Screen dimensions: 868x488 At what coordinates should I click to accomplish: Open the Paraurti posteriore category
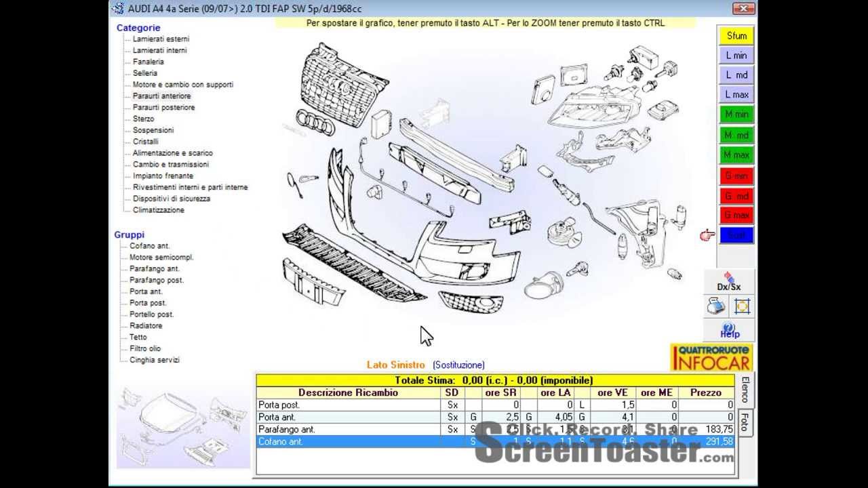click(x=163, y=107)
